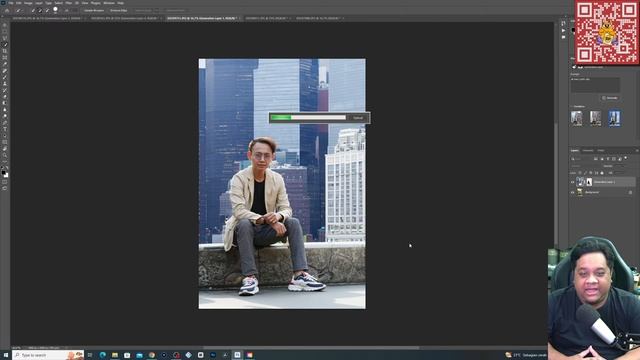Toggle lock image pixels

[x=585, y=173]
